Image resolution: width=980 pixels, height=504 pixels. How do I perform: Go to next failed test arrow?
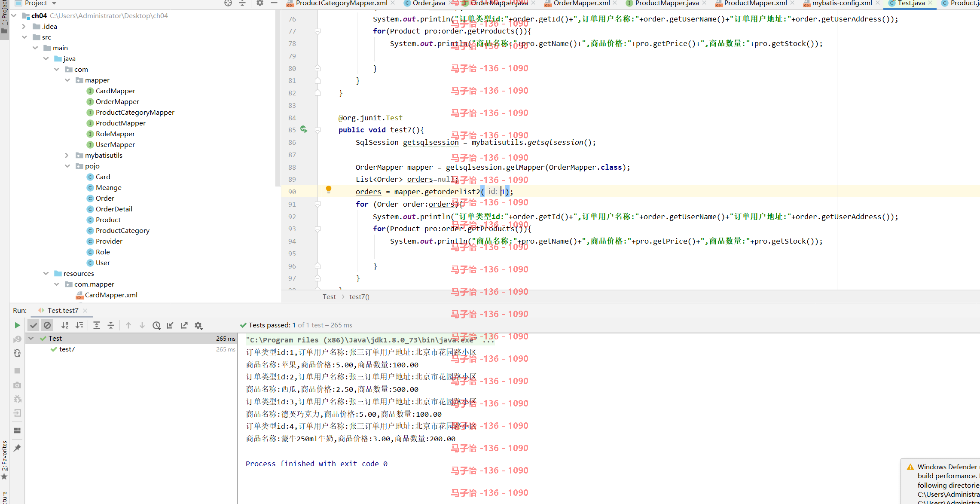142,325
